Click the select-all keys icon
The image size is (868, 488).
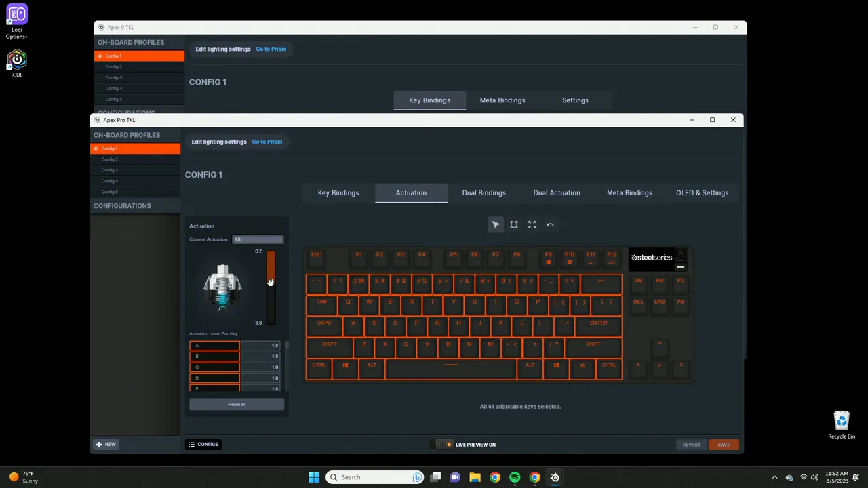532,224
